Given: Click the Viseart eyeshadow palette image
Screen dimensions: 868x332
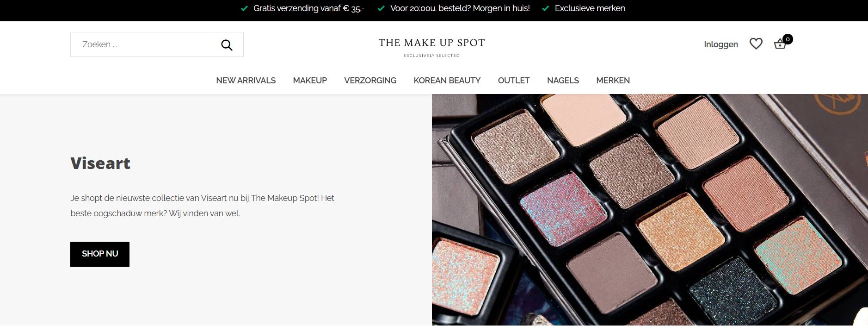Looking at the screenshot, I should pyautogui.click(x=650, y=210).
